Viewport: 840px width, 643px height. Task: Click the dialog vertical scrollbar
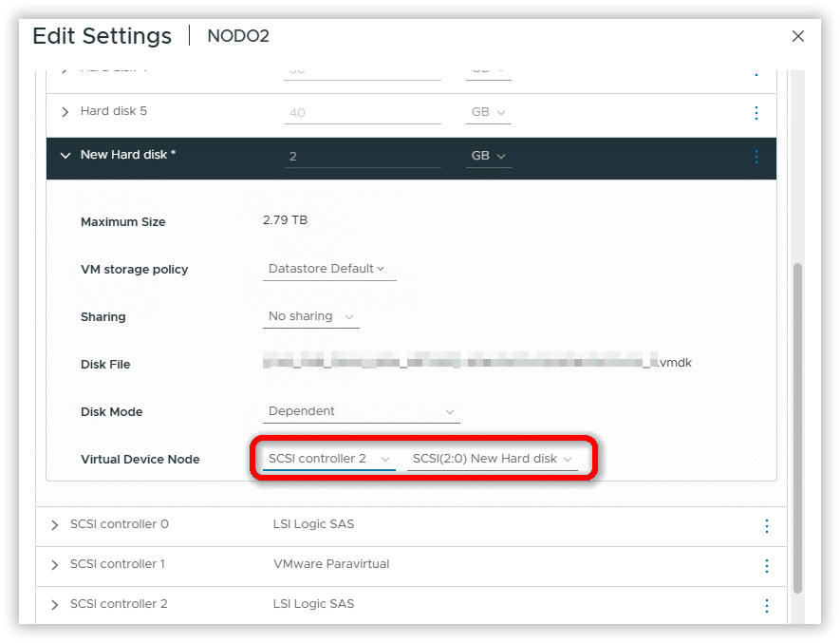(797, 427)
